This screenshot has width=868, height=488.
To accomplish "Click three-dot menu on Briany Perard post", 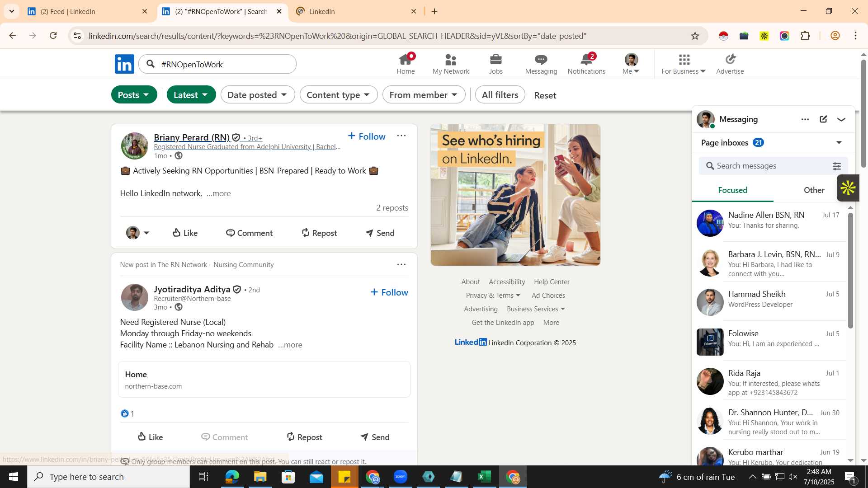I will click(x=401, y=136).
